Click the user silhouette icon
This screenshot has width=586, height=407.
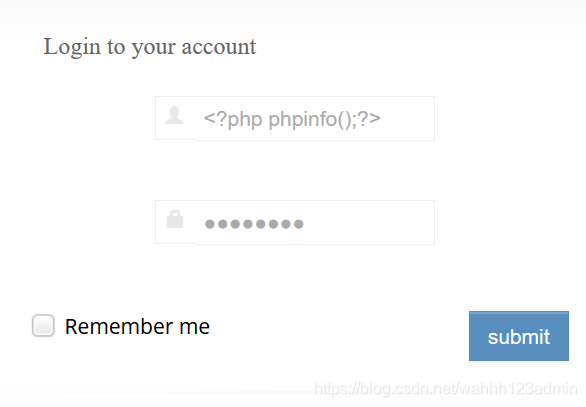pos(175,115)
